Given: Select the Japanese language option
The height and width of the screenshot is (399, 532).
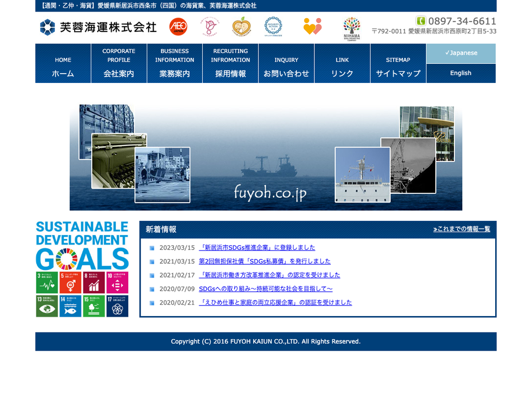Looking at the screenshot, I should tap(461, 53).
